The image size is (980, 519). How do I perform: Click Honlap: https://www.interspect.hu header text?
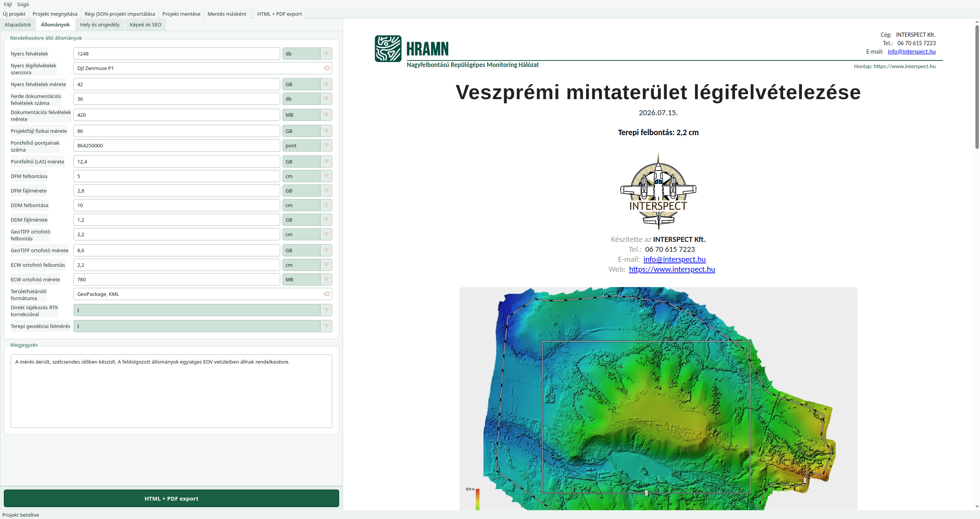tap(895, 66)
